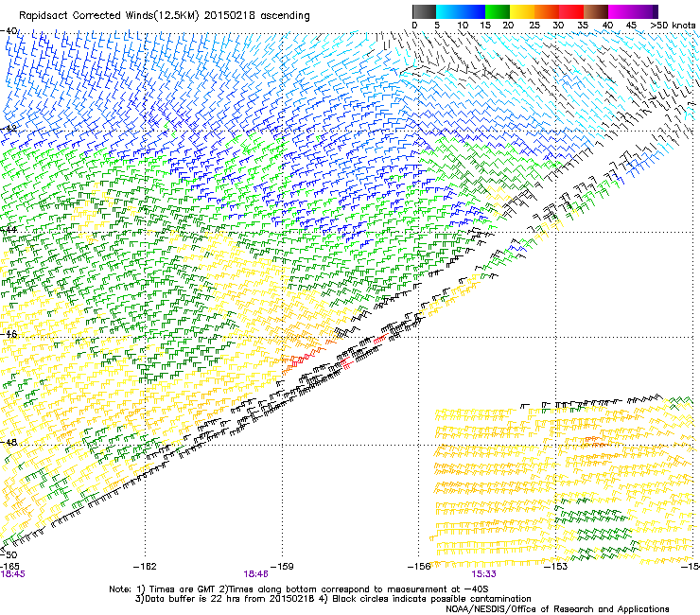Viewport: 700px width, 615px height.
Task: Click the purple 18:46 time label
Action: coord(255,574)
